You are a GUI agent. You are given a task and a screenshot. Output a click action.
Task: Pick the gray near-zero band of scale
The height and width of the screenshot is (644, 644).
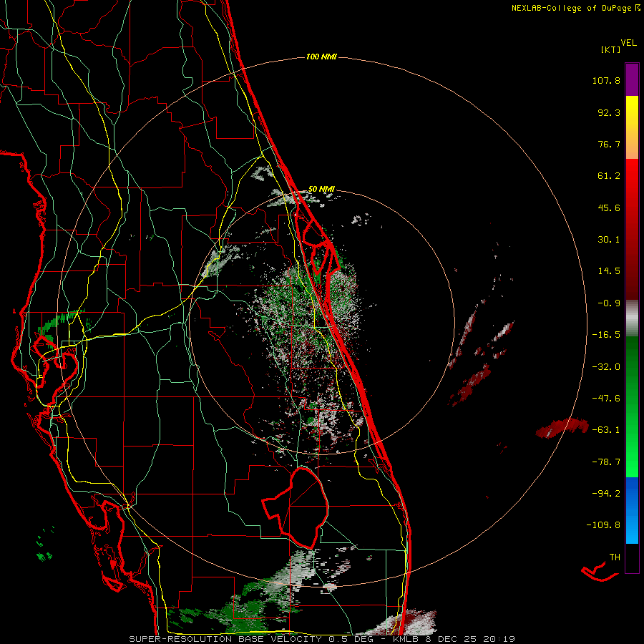coord(632,318)
